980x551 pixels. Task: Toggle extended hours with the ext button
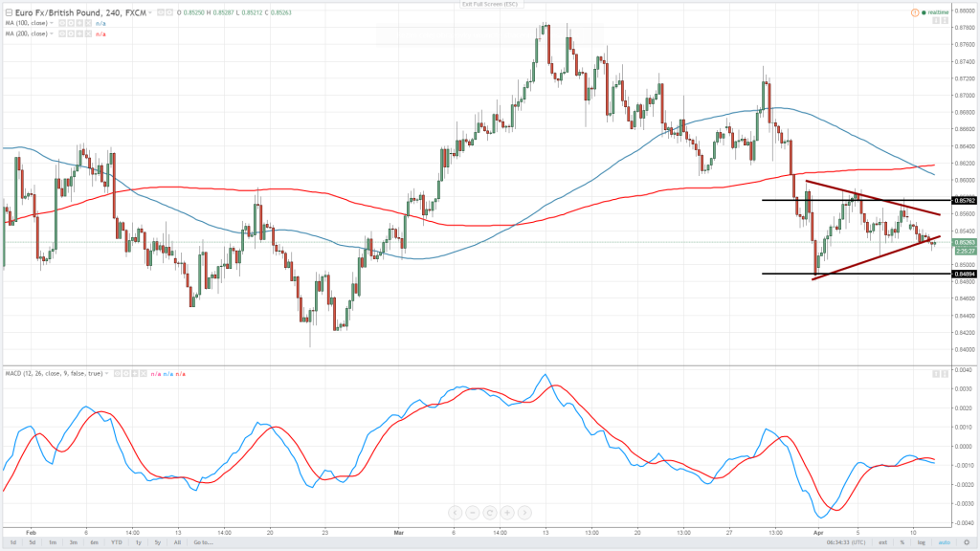coord(882,542)
